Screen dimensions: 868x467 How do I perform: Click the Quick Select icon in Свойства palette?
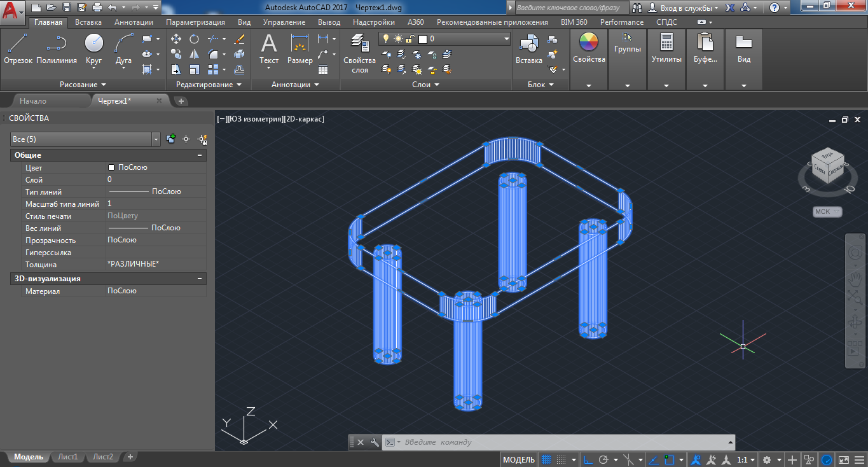202,139
